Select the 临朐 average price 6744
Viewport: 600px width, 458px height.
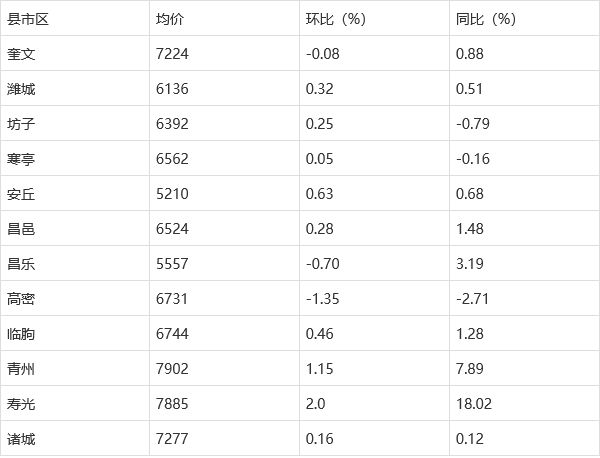tap(173, 334)
